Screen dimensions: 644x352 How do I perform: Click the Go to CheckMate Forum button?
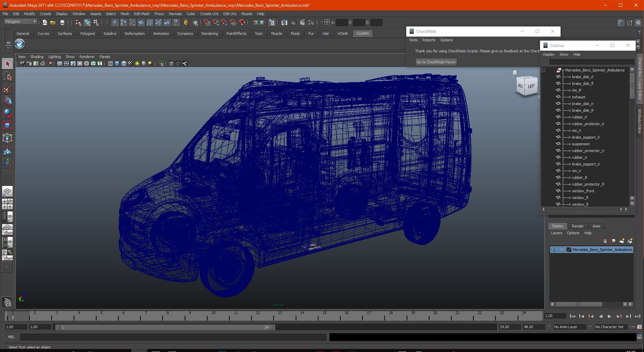tap(436, 62)
